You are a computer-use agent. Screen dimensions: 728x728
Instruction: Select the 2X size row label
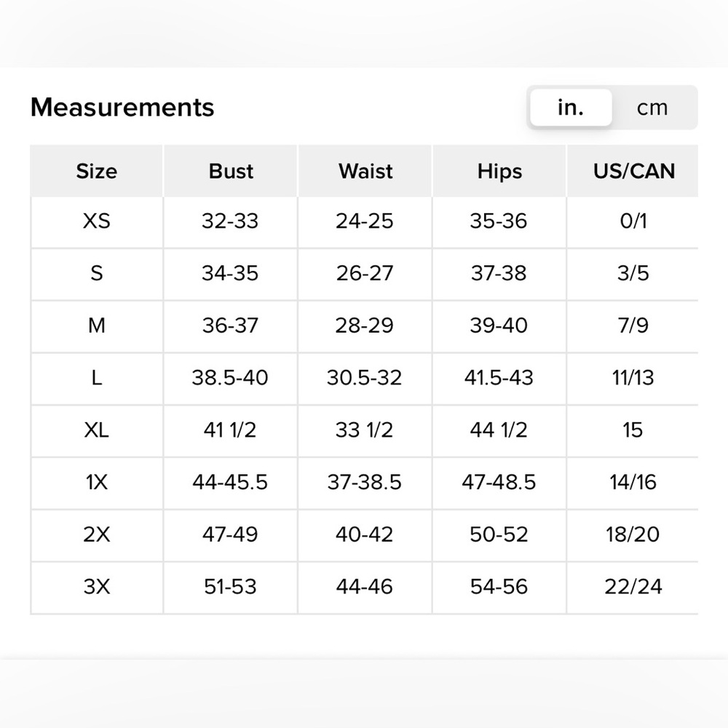97,534
